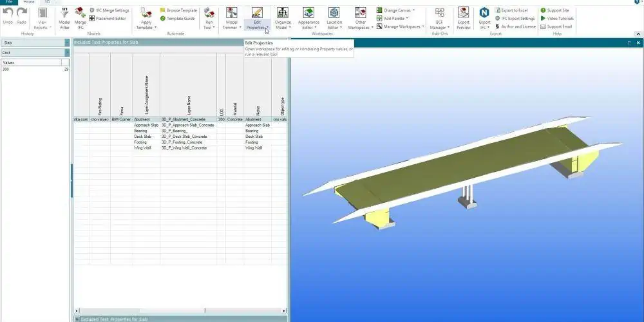The width and height of the screenshot is (644, 322).
Task: Open the Cost dropdown selector
Action: click(67, 52)
